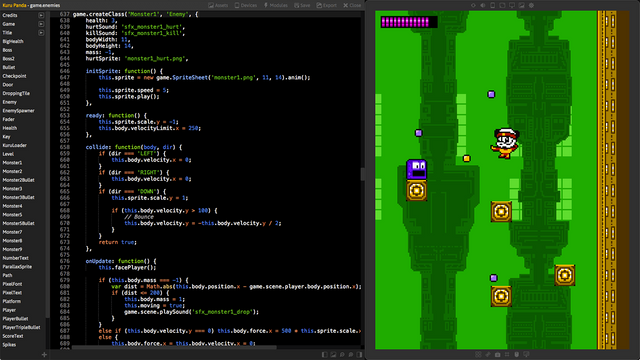Screen dimensions: 640x360
Task: Open the Modules panel
Action: [276, 5]
